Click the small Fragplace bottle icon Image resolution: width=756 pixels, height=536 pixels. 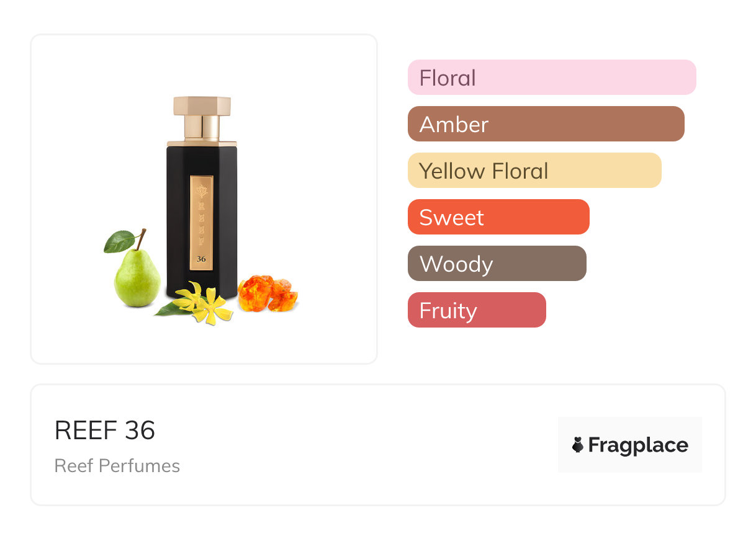pos(578,445)
